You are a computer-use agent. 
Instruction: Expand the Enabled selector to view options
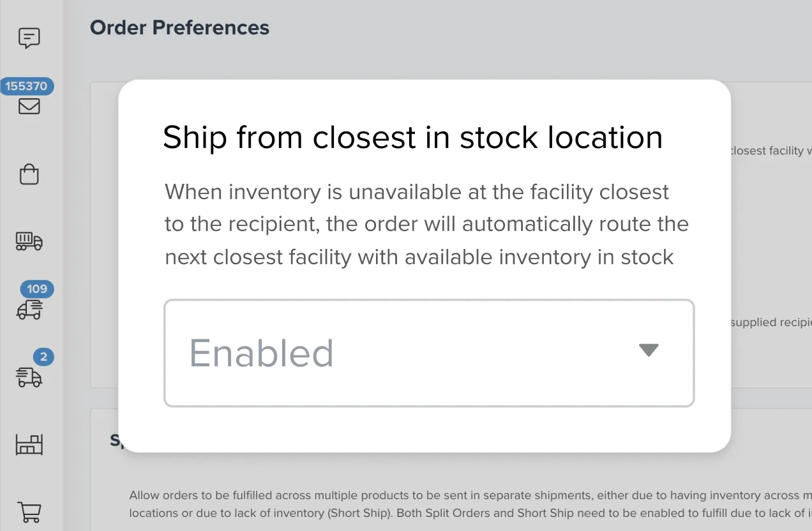click(429, 353)
